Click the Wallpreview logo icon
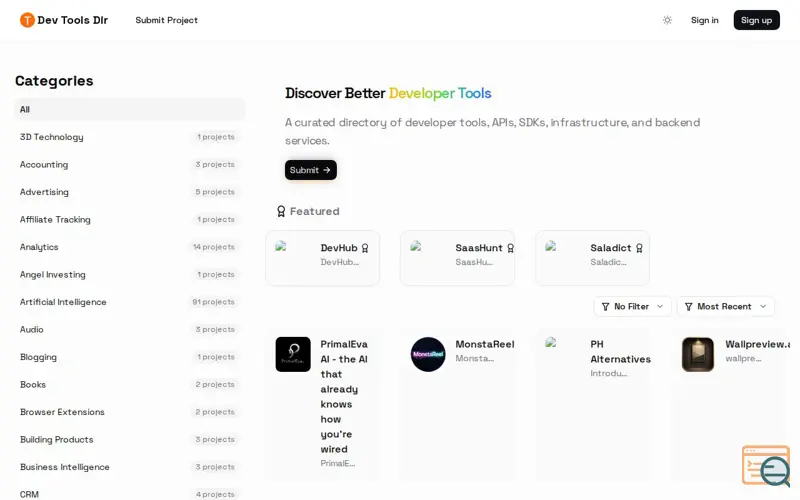Viewport: 800px width, 500px height. click(698, 354)
